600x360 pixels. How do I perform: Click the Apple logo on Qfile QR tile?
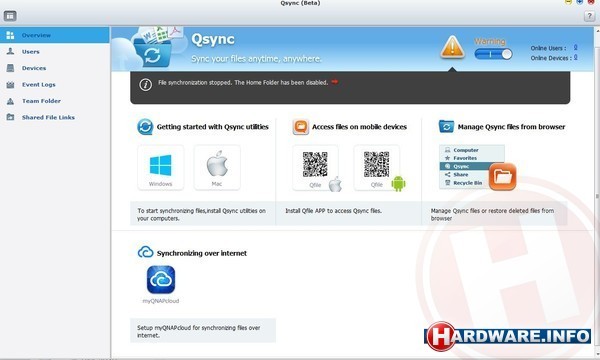tap(335, 184)
